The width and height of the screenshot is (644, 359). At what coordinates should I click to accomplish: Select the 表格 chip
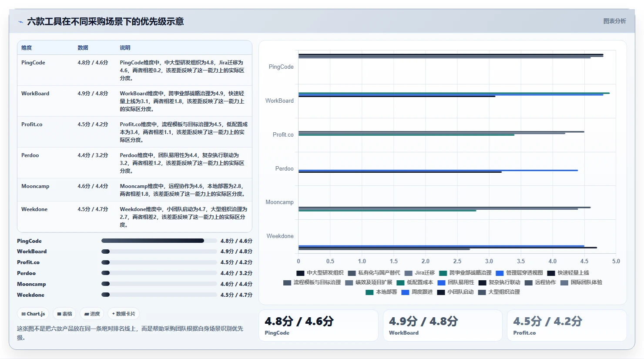pos(64,314)
